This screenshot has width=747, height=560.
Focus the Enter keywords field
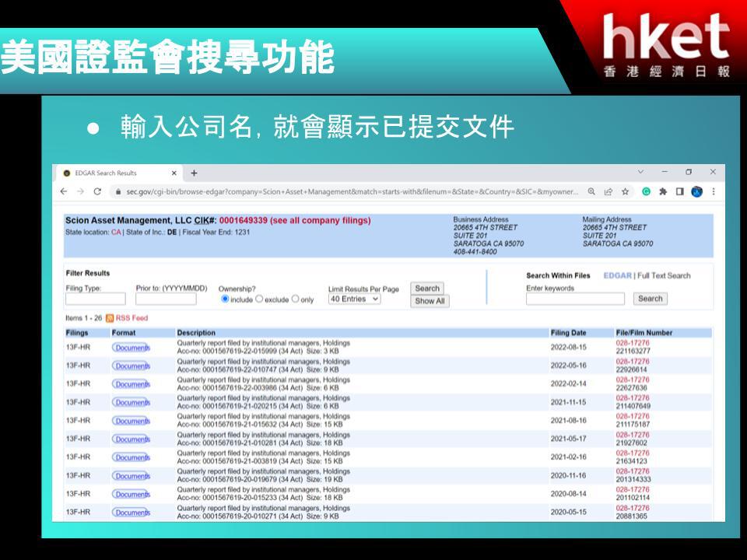[x=575, y=299]
